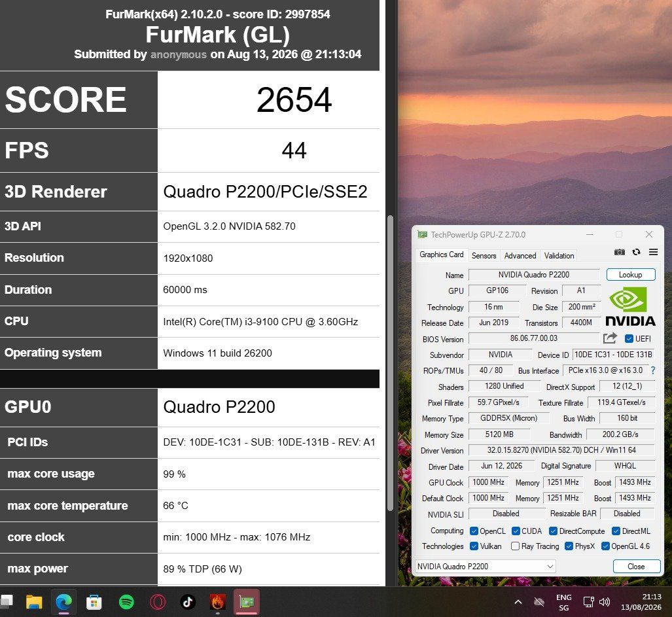Open the GPU-Z hamburger menu
Viewport: 672px width, 617px height.
click(653, 252)
